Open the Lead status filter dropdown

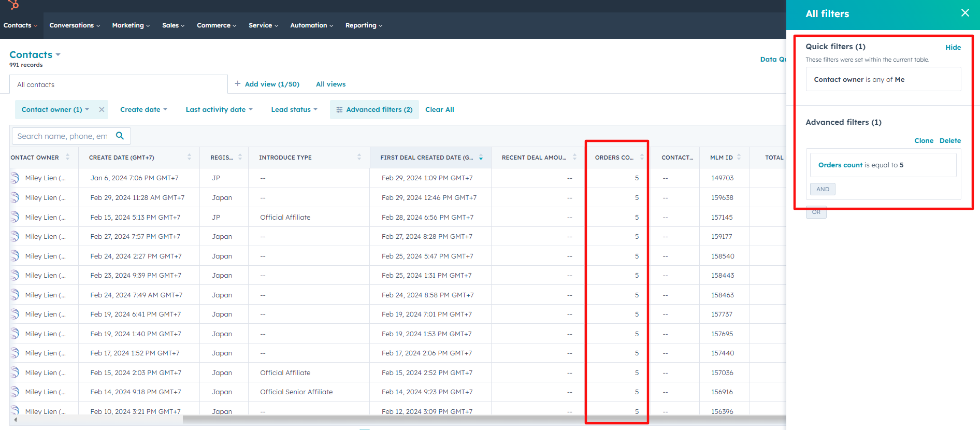coord(294,109)
